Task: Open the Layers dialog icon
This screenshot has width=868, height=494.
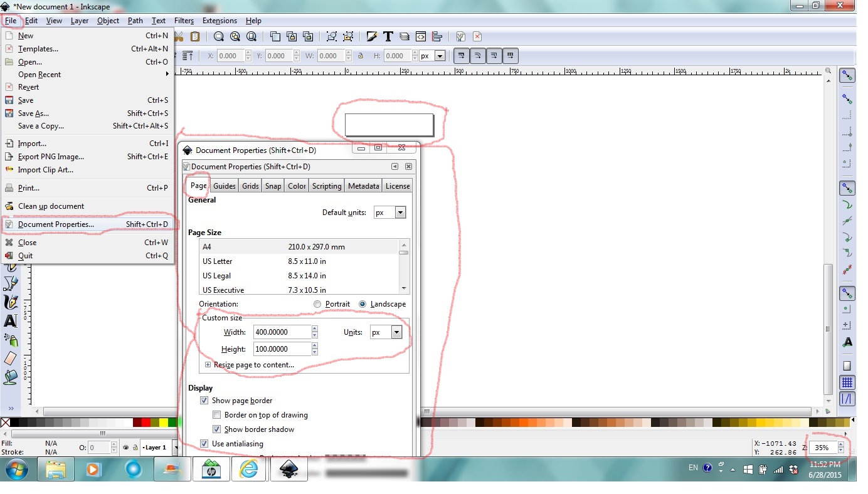Action: coord(405,36)
